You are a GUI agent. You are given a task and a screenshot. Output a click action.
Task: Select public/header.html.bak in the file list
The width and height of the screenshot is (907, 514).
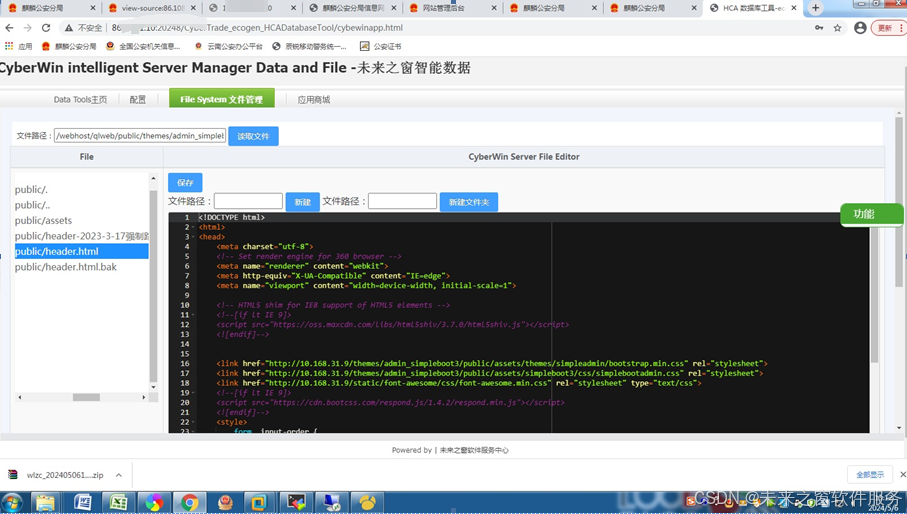point(82,267)
